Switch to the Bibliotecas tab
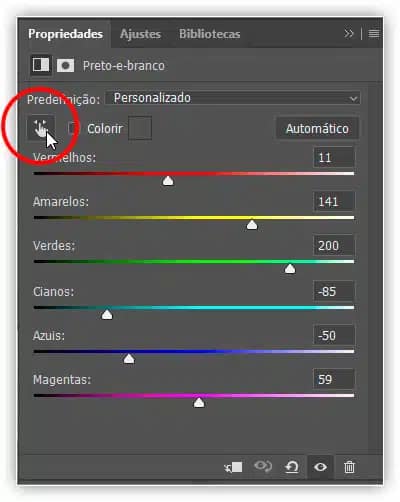 [209, 34]
